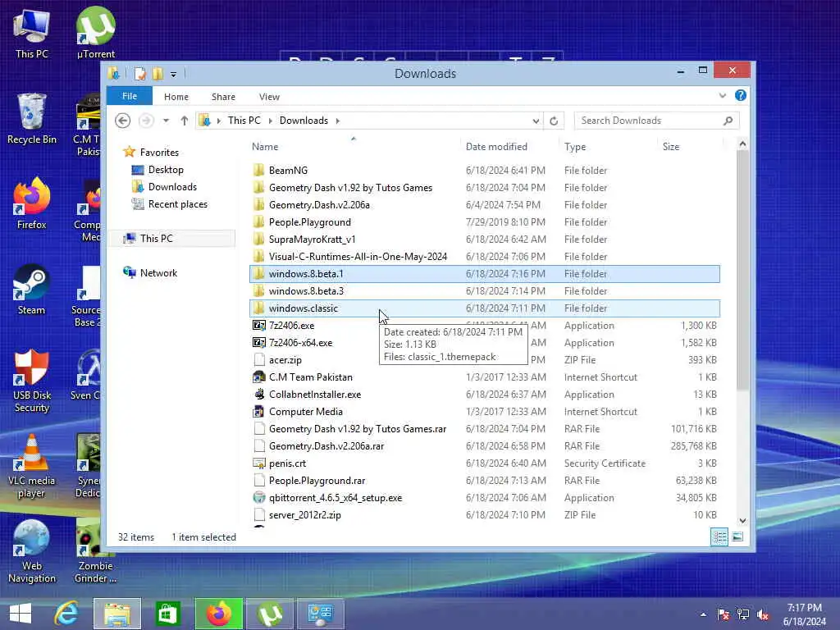This screenshot has width=840, height=630.
Task: Refresh the Downloads folder view
Action: pos(554,121)
